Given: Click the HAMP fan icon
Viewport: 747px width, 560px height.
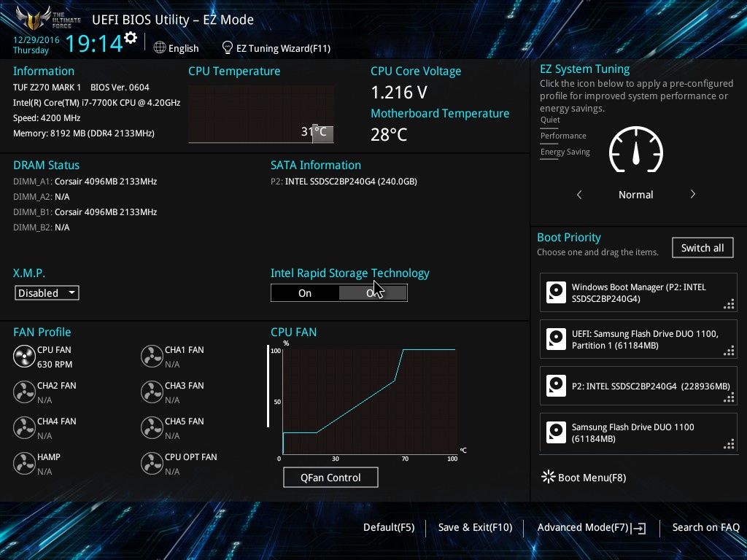Looking at the screenshot, I should (x=24, y=463).
